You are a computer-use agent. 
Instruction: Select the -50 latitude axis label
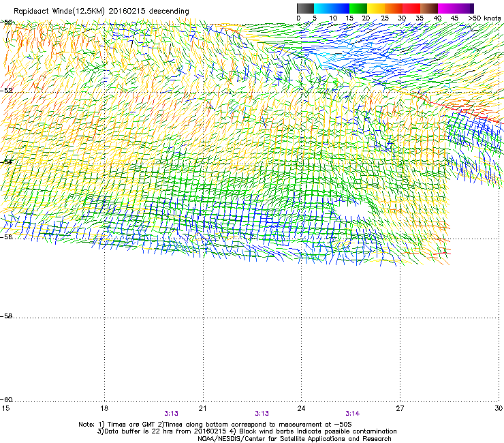[6, 22]
